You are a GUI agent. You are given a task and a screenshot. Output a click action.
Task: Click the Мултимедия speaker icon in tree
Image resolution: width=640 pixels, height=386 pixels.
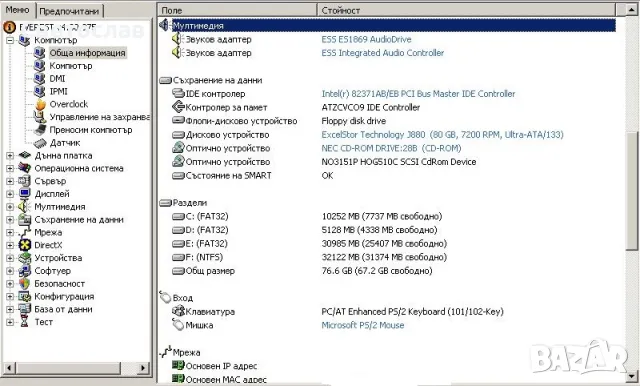(24, 206)
